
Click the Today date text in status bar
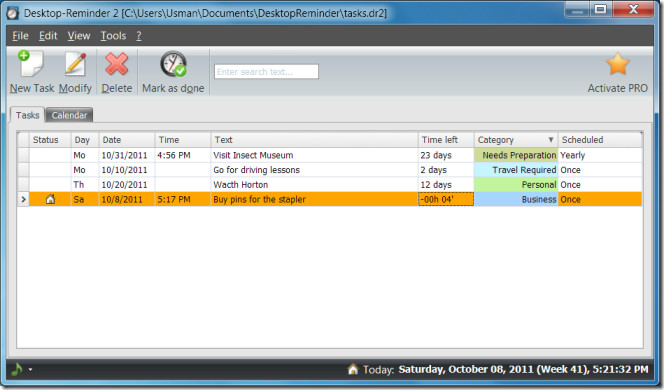tap(505, 369)
